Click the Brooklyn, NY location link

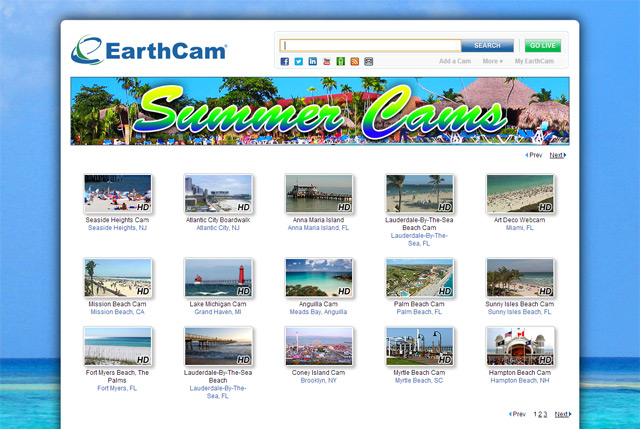click(318, 380)
